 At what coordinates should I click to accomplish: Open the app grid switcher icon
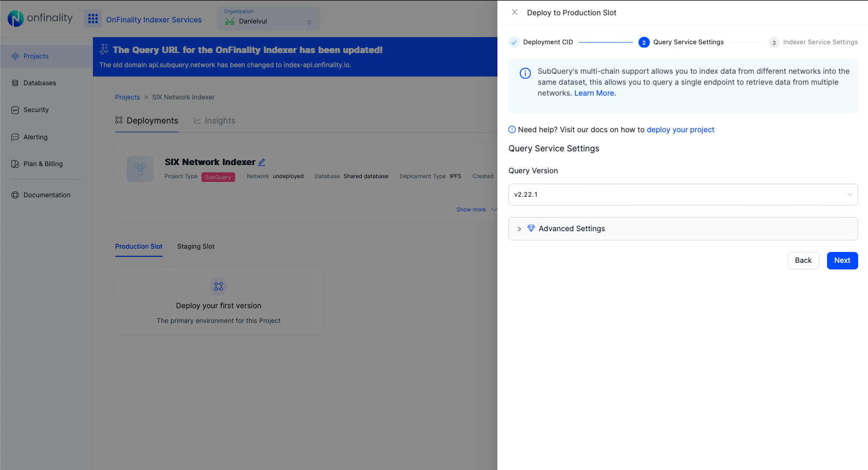pos(93,19)
